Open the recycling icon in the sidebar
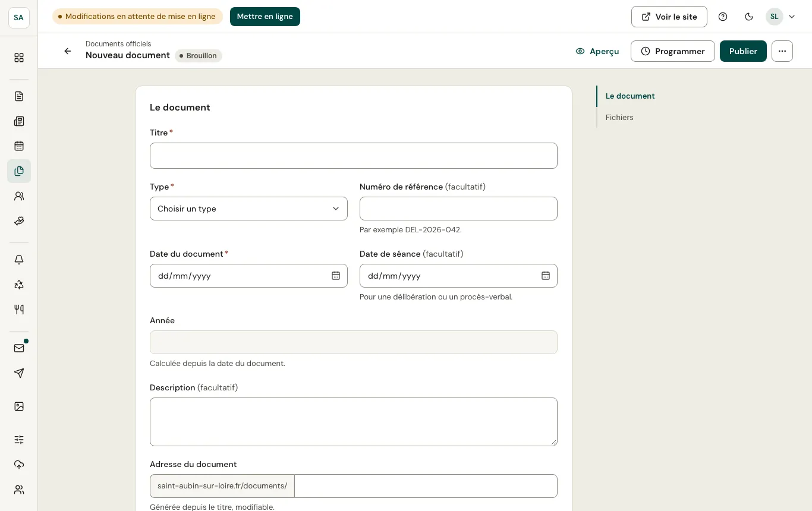Viewport: 812px width, 511px height. pos(19,285)
